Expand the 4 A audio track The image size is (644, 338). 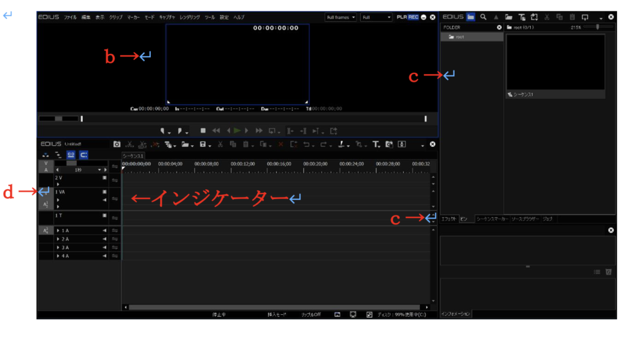58,256
